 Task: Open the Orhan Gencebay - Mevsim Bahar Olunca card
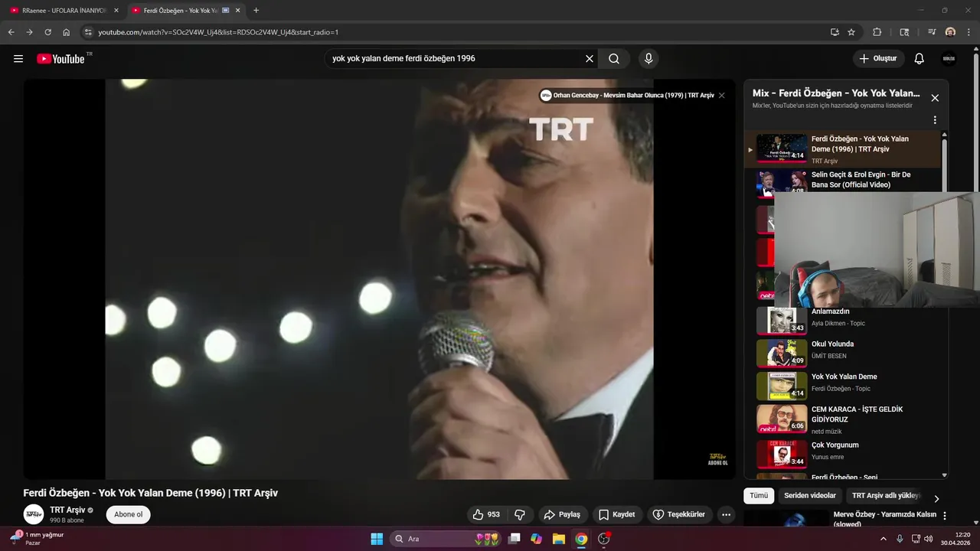click(x=627, y=96)
